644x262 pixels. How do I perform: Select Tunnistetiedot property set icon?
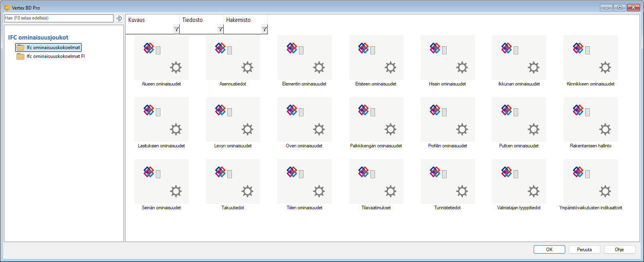448,181
